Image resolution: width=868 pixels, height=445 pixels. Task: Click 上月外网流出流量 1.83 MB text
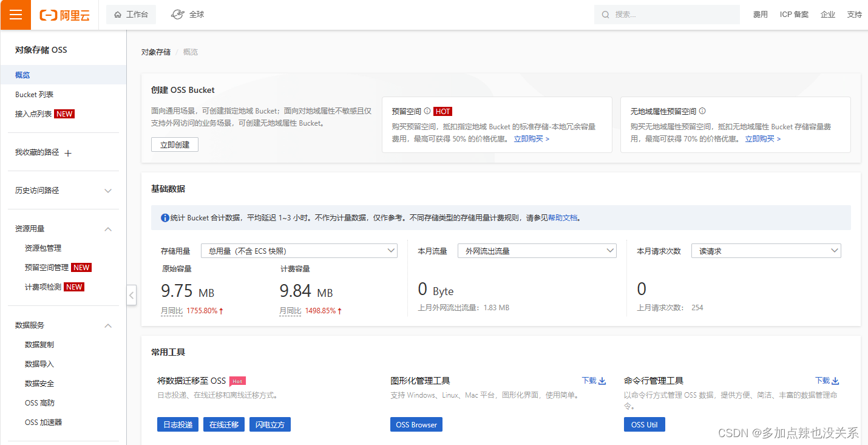(464, 308)
